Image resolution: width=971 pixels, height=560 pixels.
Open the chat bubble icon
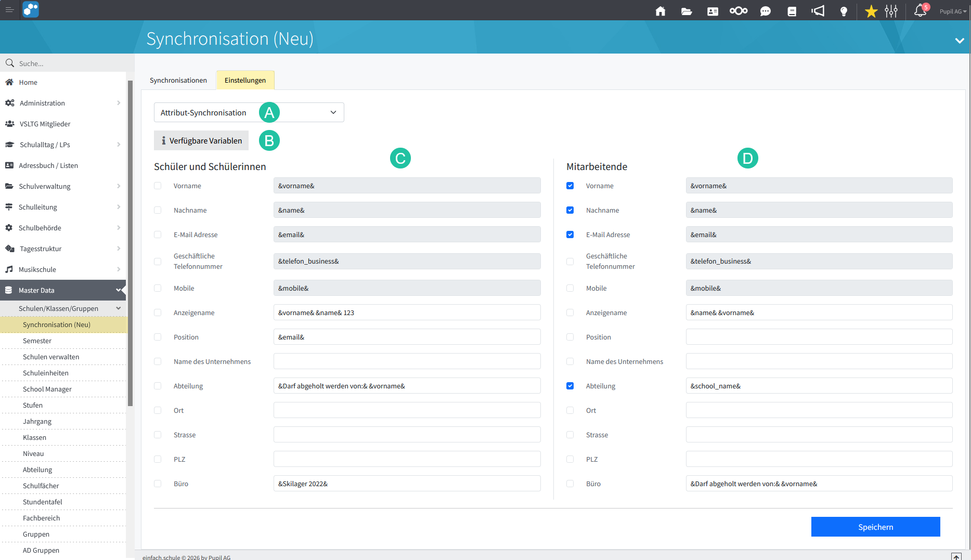click(766, 11)
